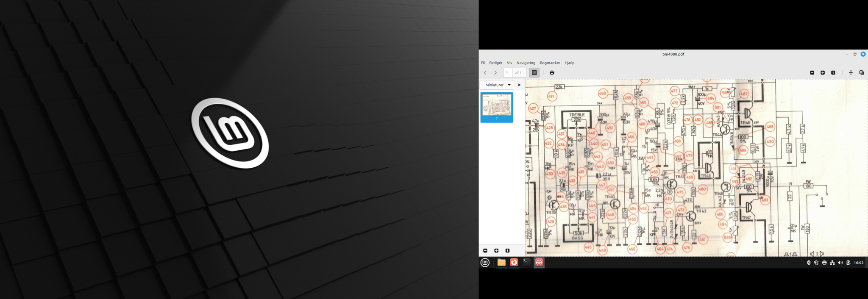Reset zoom to original size in main toolbar
868x299 pixels.
click(x=833, y=73)
